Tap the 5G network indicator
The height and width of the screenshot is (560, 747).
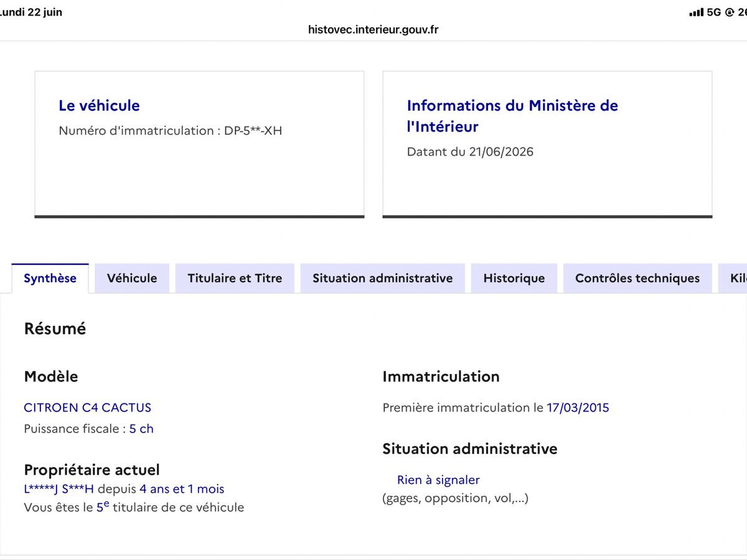tap(714, 12)
